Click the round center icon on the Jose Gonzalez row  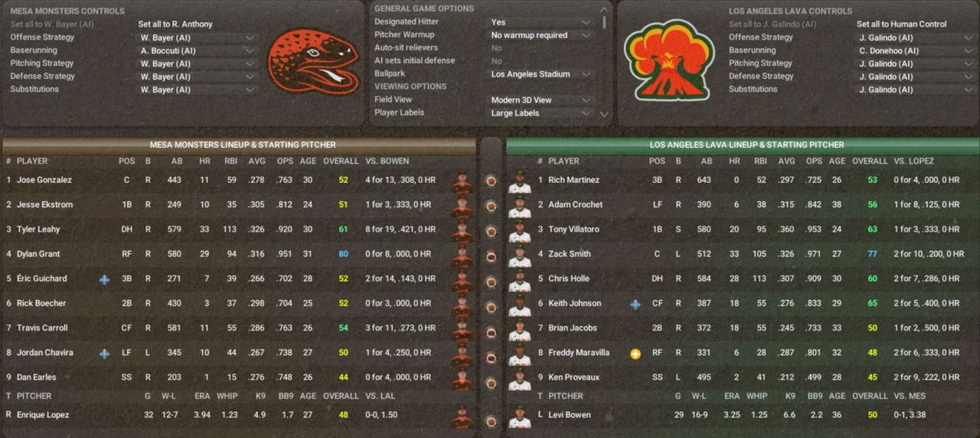[x=492, y=181]
